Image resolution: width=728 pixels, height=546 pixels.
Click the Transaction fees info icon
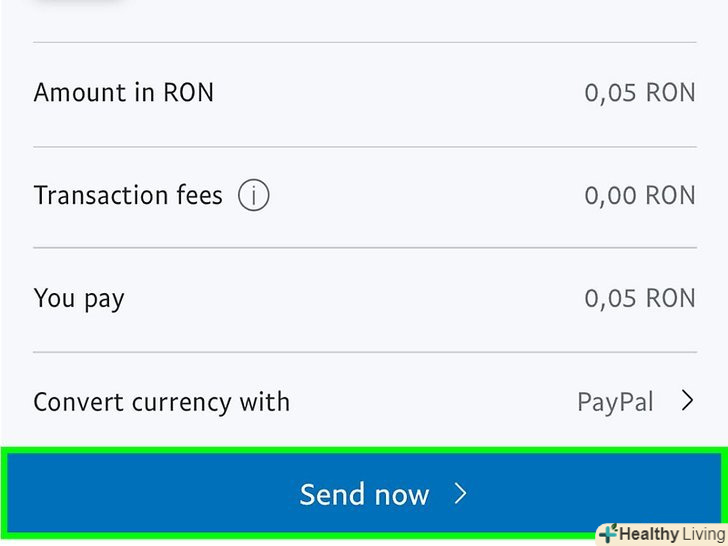[x=254, y=196]
